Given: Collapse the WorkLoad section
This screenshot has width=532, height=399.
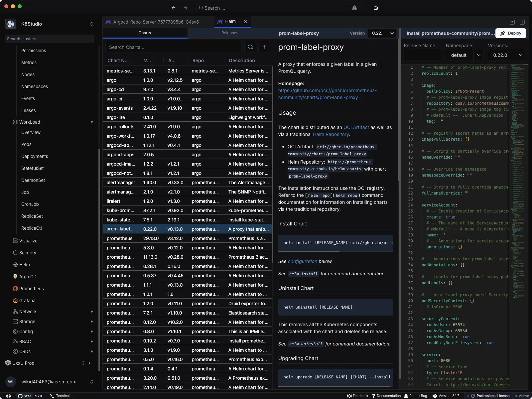Looking at the screenshot, I should point(92,122).
